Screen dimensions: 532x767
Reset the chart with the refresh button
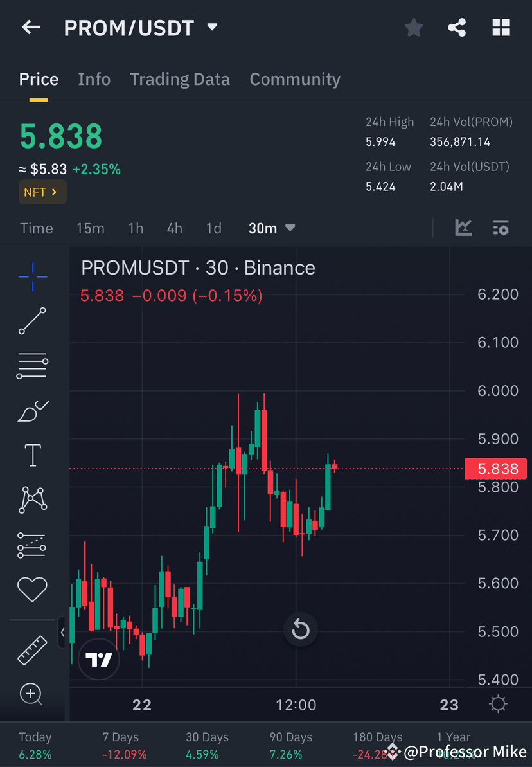click(300, 629)
